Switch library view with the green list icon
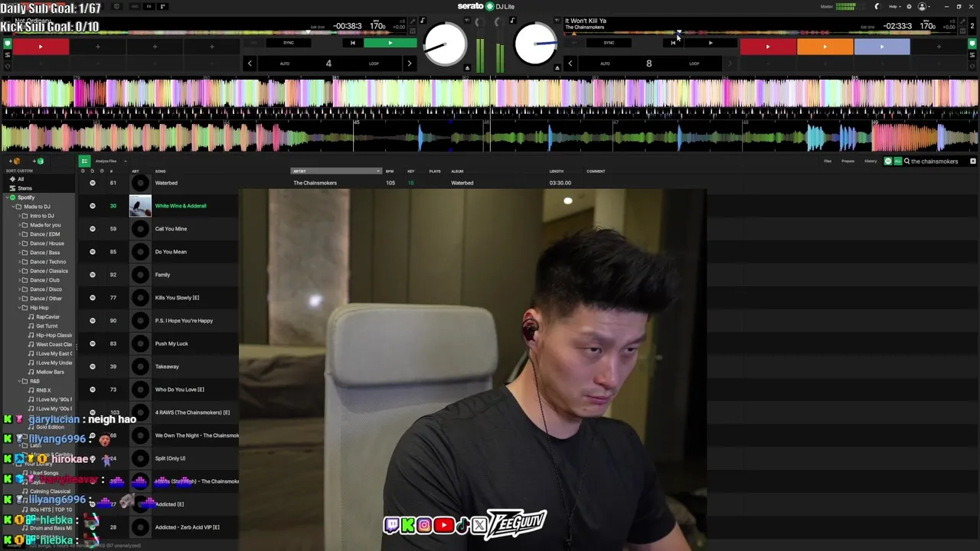This screenshot has width=980, height=551. coord(84,161)
